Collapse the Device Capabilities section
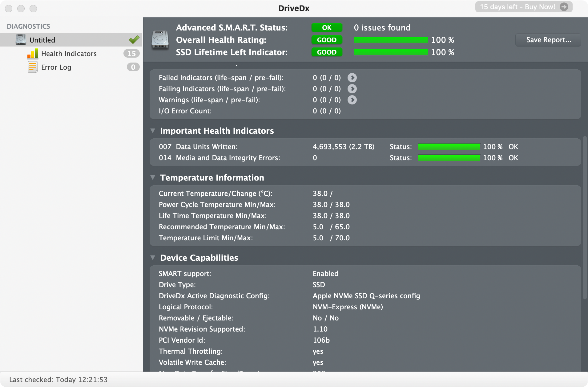Image resolution: width=588 pixels, height=387 pixels. click(x=153, y=258)
